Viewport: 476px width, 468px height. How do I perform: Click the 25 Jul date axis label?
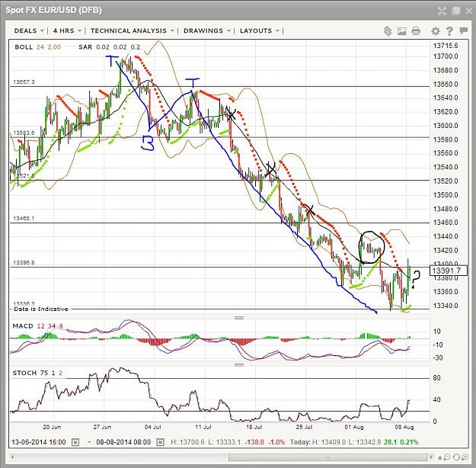[304, 427]
